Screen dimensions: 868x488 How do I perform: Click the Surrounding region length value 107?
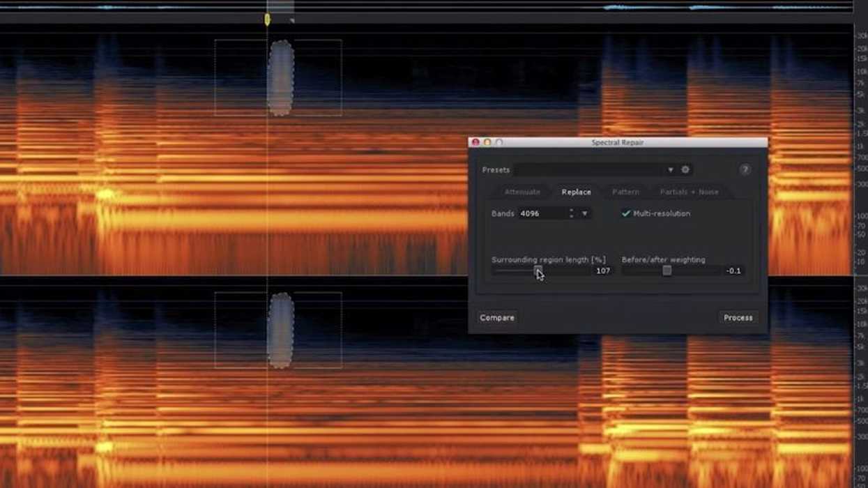pos(603,270)
